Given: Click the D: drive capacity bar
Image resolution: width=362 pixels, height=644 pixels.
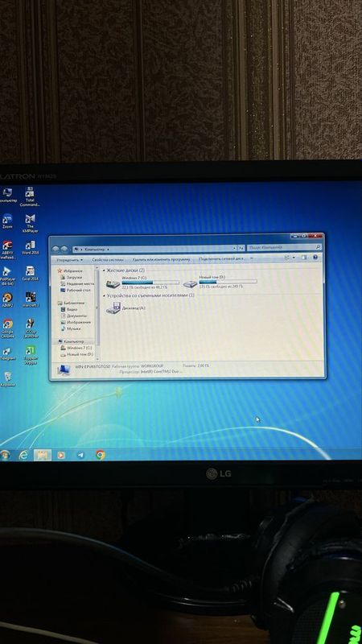Looking at the screenshot, I should (x=228, y=282).
